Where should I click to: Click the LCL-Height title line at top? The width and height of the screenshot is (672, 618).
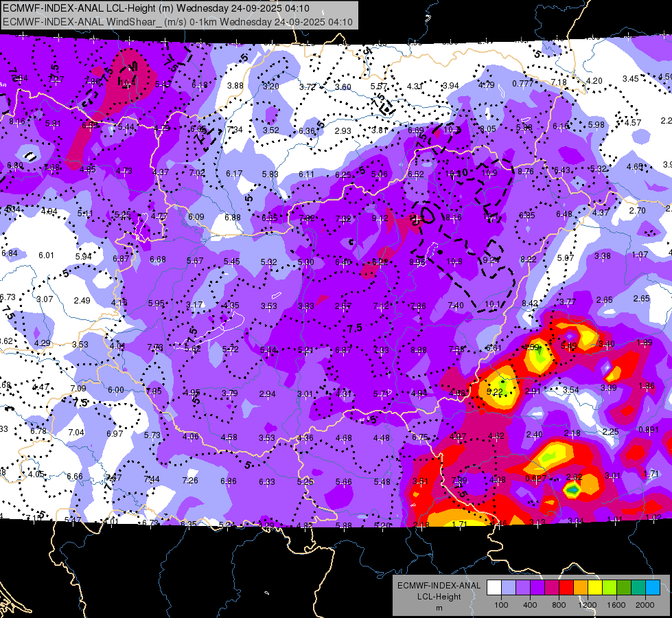[x=156, y=8]
